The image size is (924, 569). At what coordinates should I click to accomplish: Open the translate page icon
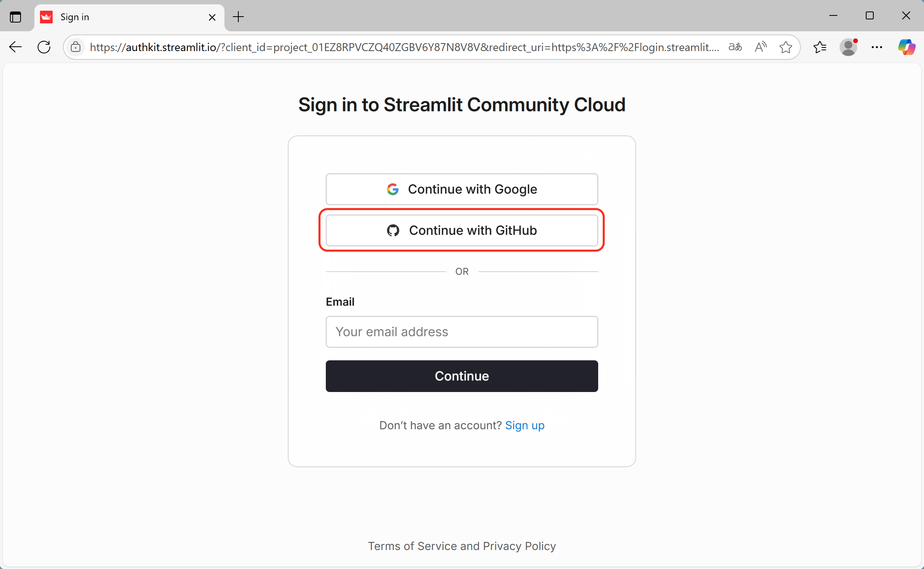[x=735, y=47]
